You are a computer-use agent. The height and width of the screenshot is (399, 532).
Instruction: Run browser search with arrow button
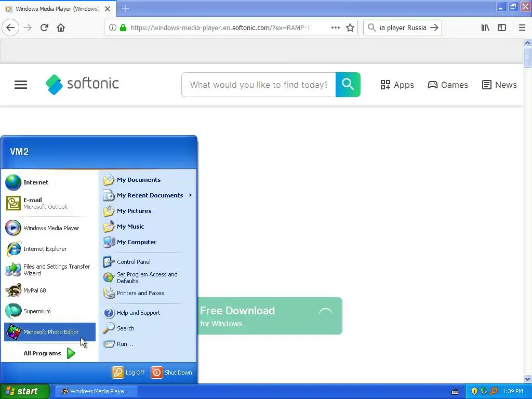click(x=434, y=28)
